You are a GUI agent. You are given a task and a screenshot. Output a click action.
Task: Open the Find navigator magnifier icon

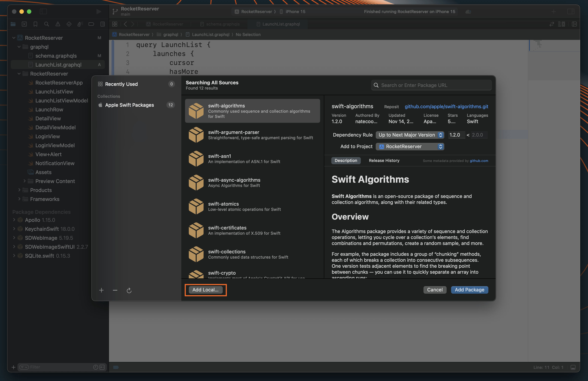(x=46, y=24)
